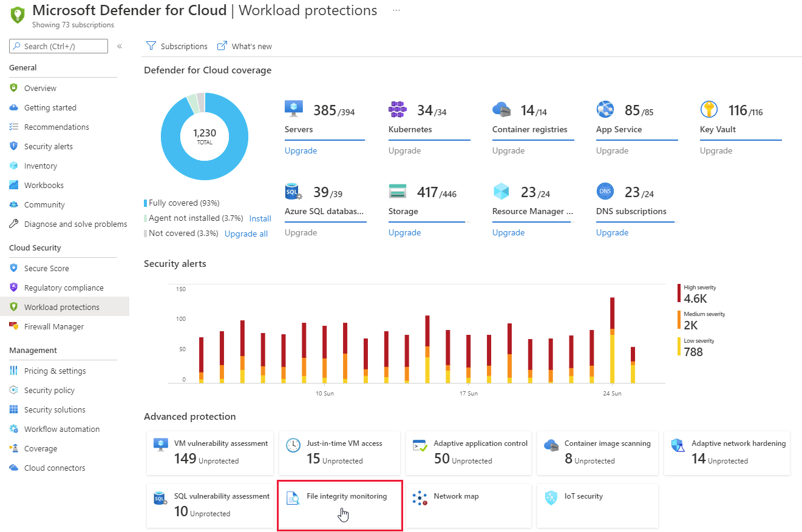802x532 pixels.
Task: Open the Container image scanning card
Action: [x=598, y=453]
